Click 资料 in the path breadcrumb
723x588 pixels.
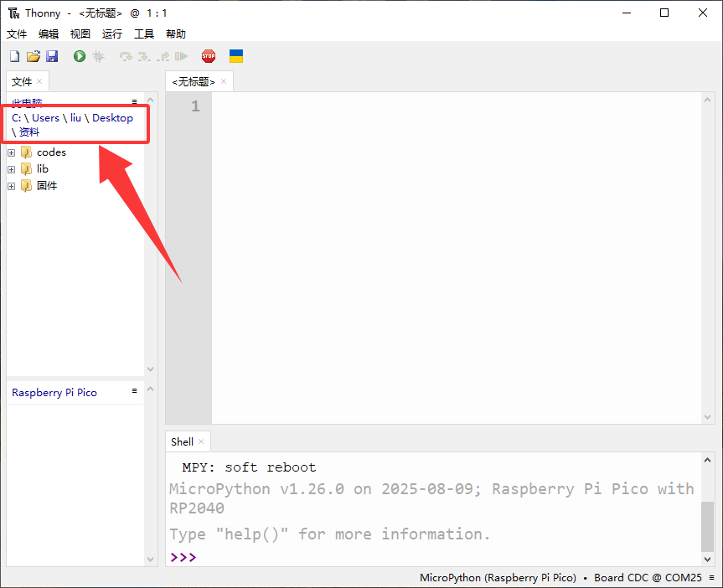pos(29,132)
